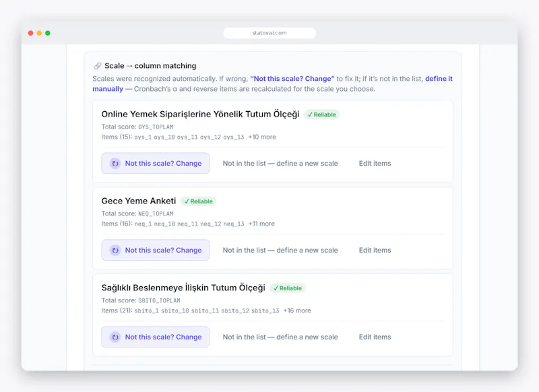This screenshot has width=539, height=392.
Task: Edit items of Gece Yeme Anketi
Action: pyautogui.click(x=375, y=250)
